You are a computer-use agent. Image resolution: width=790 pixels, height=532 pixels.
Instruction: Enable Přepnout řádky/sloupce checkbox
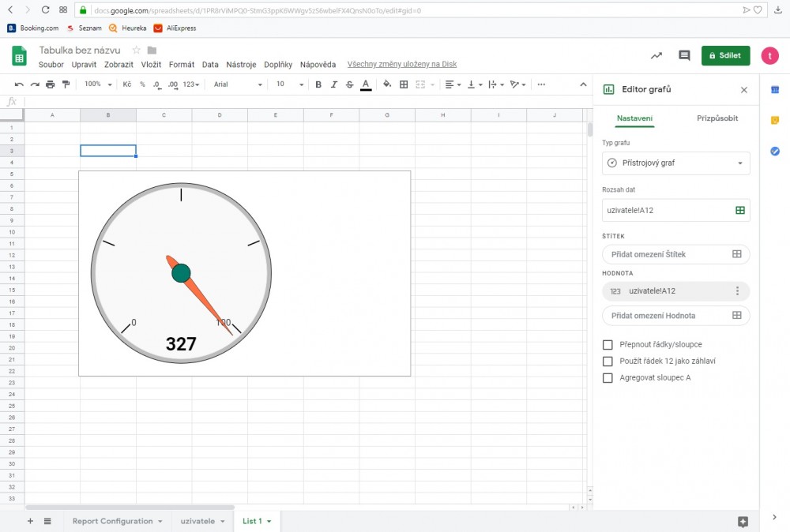click(608, 345)
